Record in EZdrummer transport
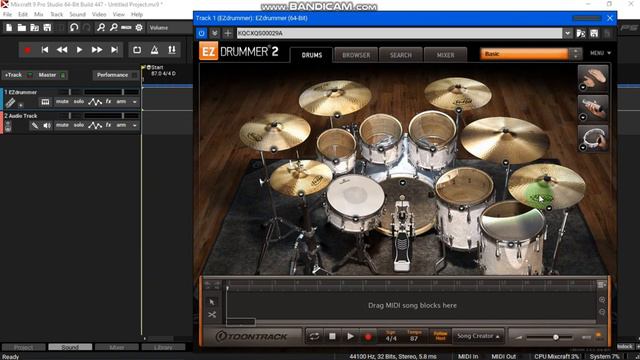The width and height of the screenshot is (640, 360). click(368, 337)
